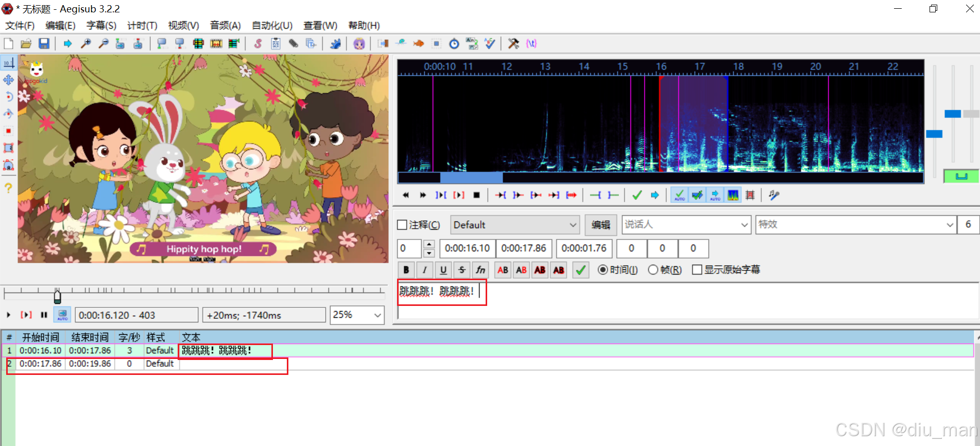The image size is (980, 446).
Task: Open the Styles Manager S icon
Action: tap(258, 44)
